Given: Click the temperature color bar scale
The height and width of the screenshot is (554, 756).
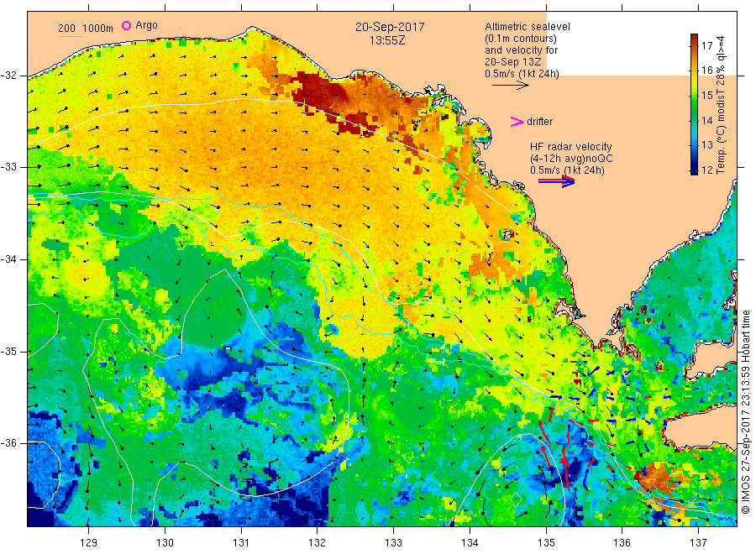Looking at the screenshot, I should 695,104.
